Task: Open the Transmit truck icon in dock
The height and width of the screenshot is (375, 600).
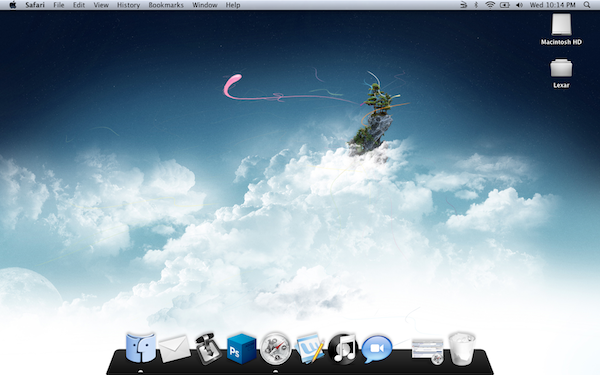Action: [x=208, y=347]
